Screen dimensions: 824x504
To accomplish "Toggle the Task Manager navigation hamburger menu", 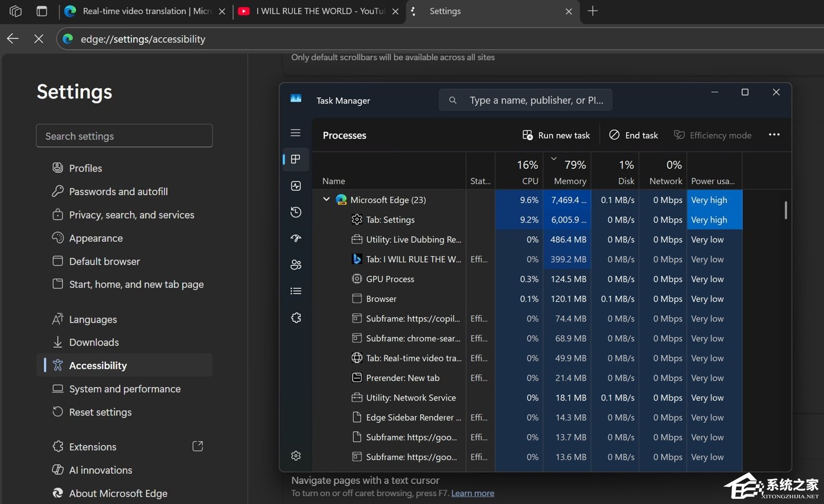I will tap(296, 133).
